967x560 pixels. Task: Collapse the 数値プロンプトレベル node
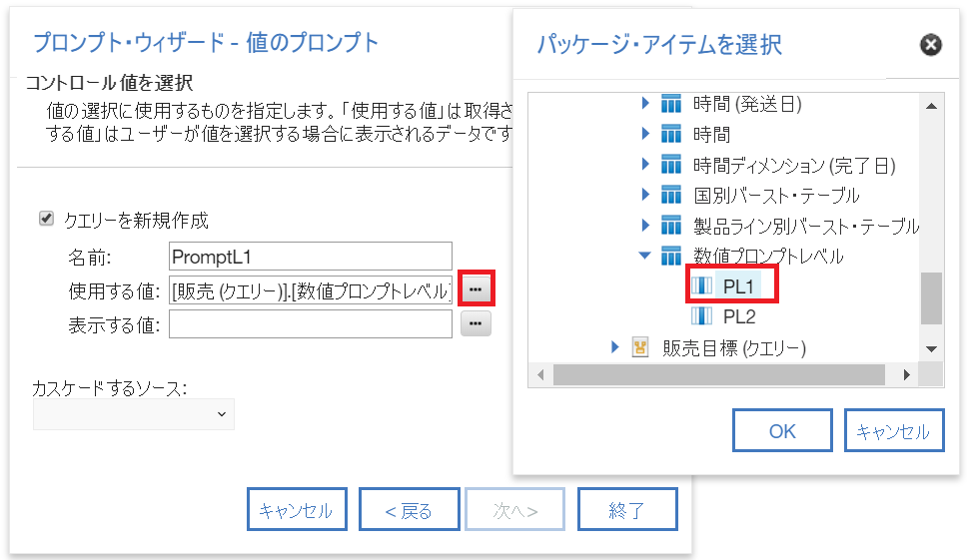[x=645, y=256]
